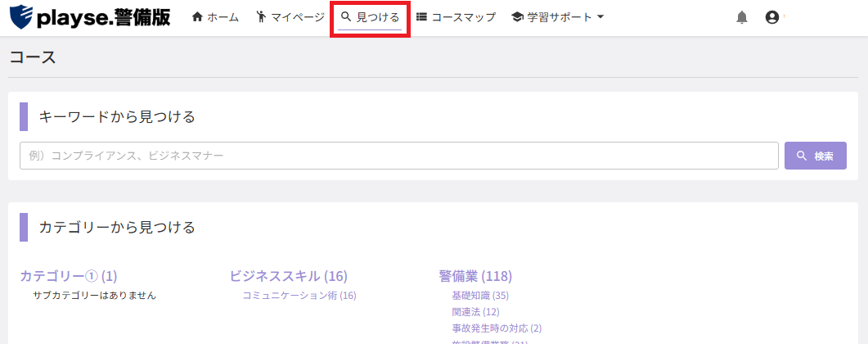Click the list icon beside コースマップ
Viewport: 868px width, 344px height.
(421, 17)
